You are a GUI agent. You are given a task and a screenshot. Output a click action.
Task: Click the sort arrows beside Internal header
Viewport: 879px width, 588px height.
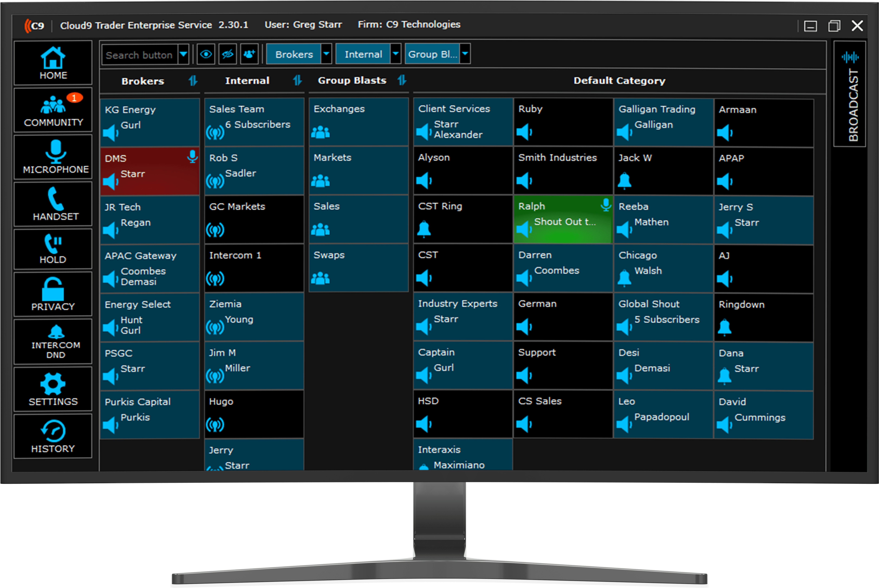click(x=297, y=80)
